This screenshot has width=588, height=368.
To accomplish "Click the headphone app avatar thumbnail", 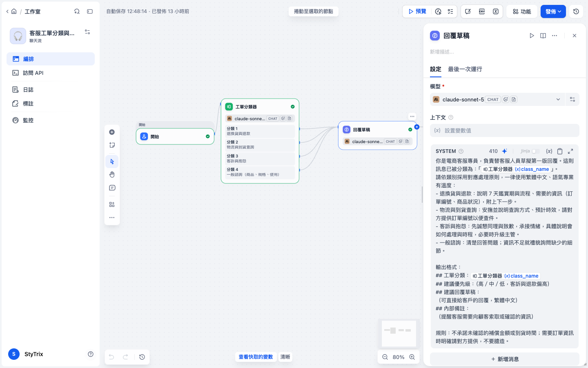I will pos(18,36).
